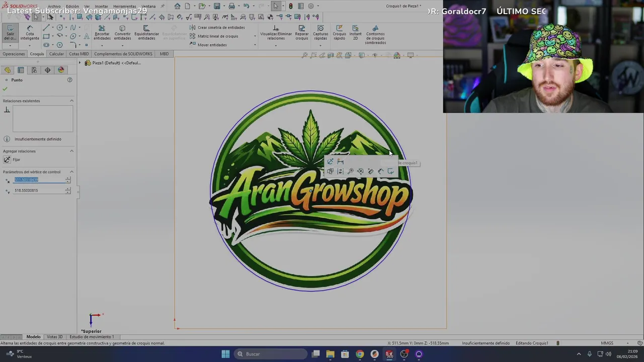The image size is (644, 362).
Task: Click the green checkmark to accept Punto
Action: [5, 89]
